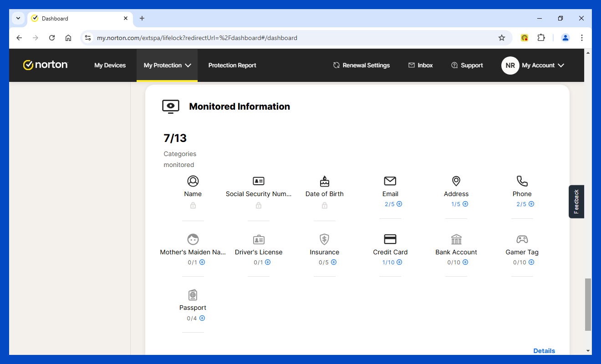This screenshot has height=364, width=601.
Task: Click the Phone handset icon
Action: pos(522,181)
